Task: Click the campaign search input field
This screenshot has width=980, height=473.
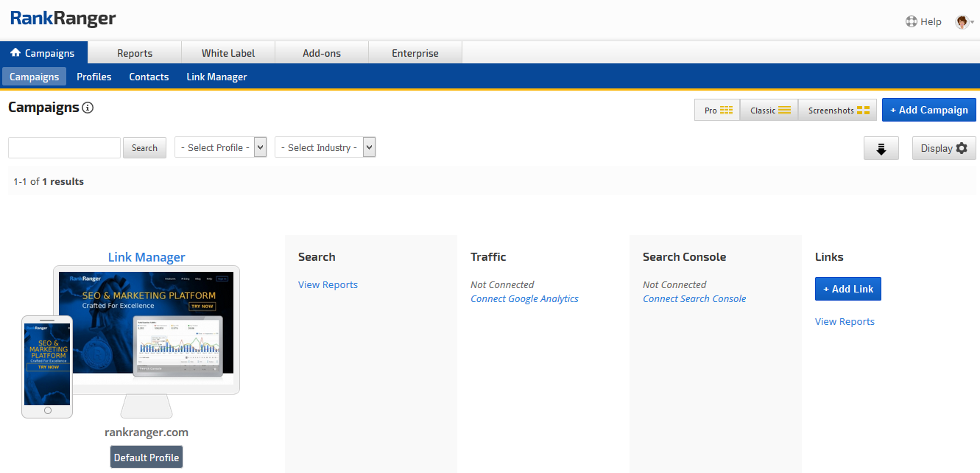Action: click(64, 147)
